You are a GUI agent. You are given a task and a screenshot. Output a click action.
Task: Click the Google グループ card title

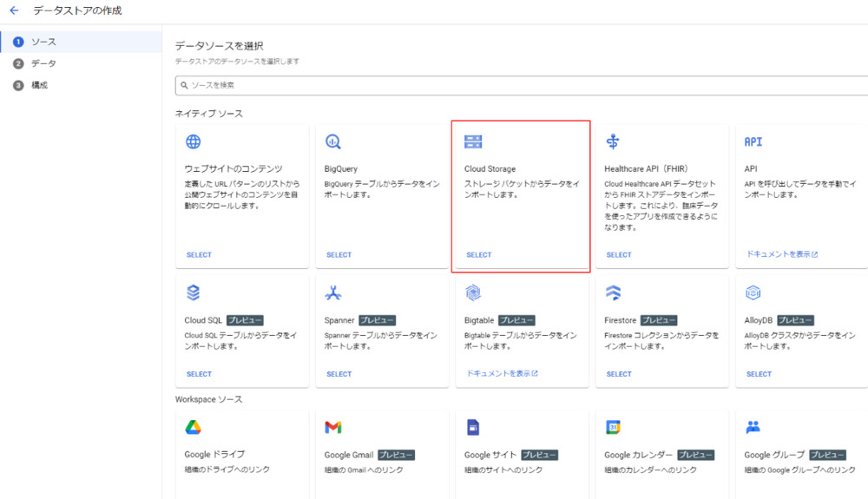774,455
